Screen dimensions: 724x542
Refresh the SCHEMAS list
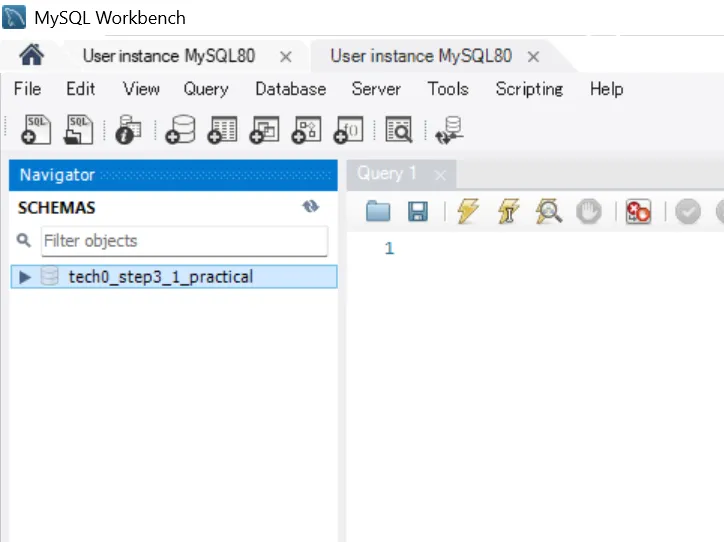point(311,206)
